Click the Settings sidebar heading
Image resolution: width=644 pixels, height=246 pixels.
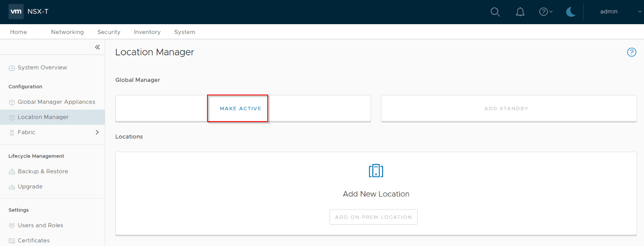tap(18, 210)
